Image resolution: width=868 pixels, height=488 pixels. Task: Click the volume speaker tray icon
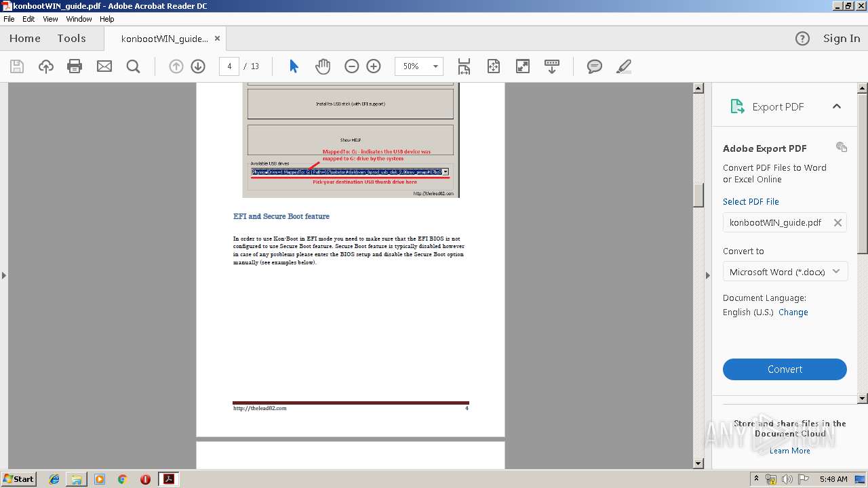787,479
